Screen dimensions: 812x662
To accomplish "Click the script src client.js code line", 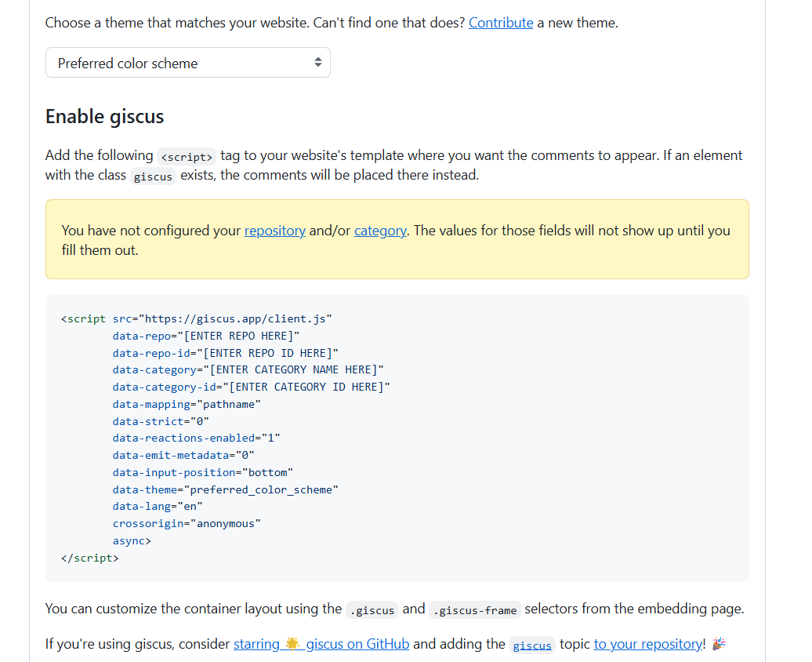I will pyautogui.click(x=197, y=318).
